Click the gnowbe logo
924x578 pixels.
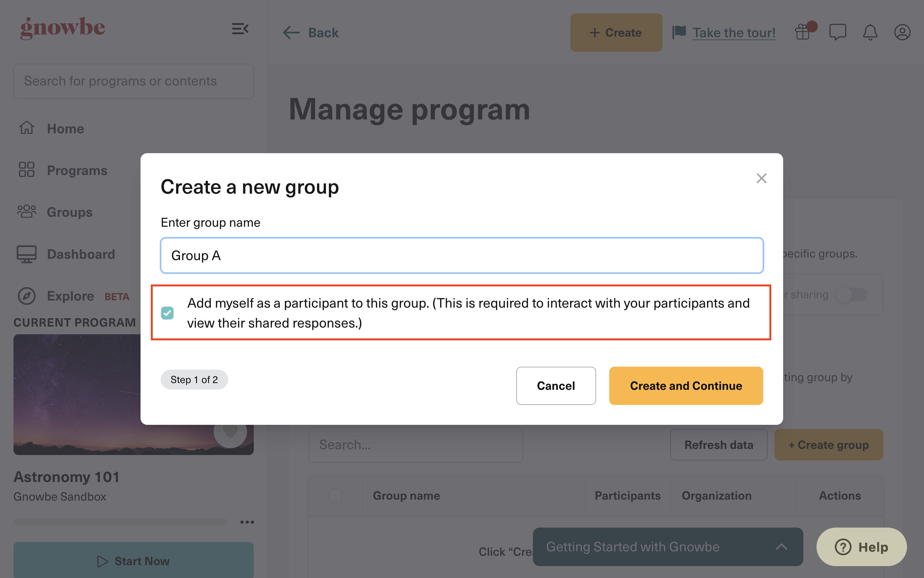click(63, 28)
